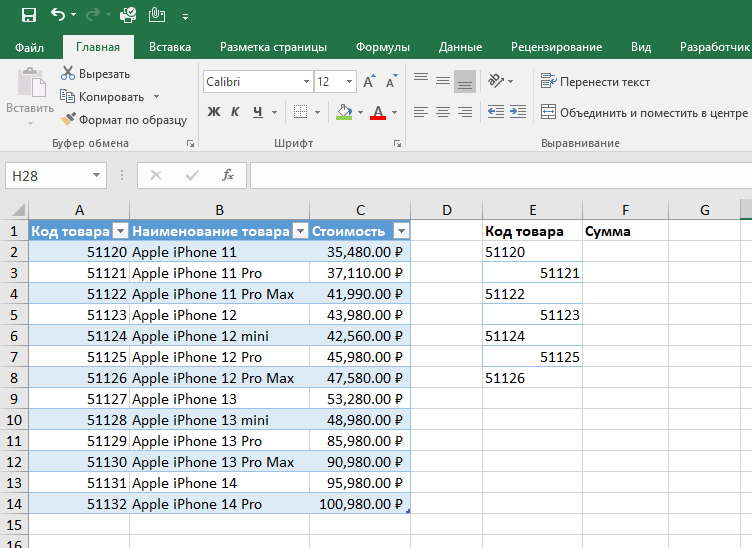Click the text Orientation icon
Screen dimensions: 752x548
(496, 81)
